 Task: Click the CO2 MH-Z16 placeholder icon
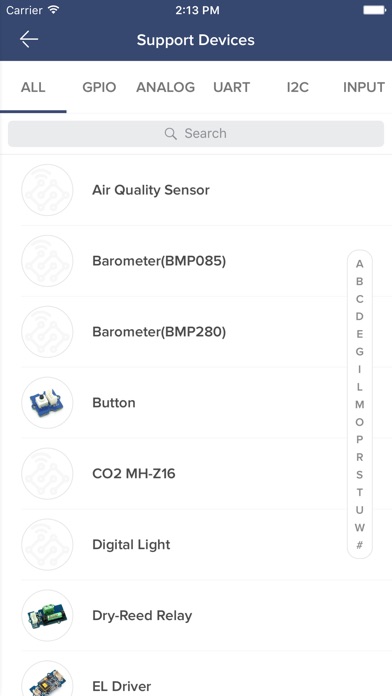47,474
